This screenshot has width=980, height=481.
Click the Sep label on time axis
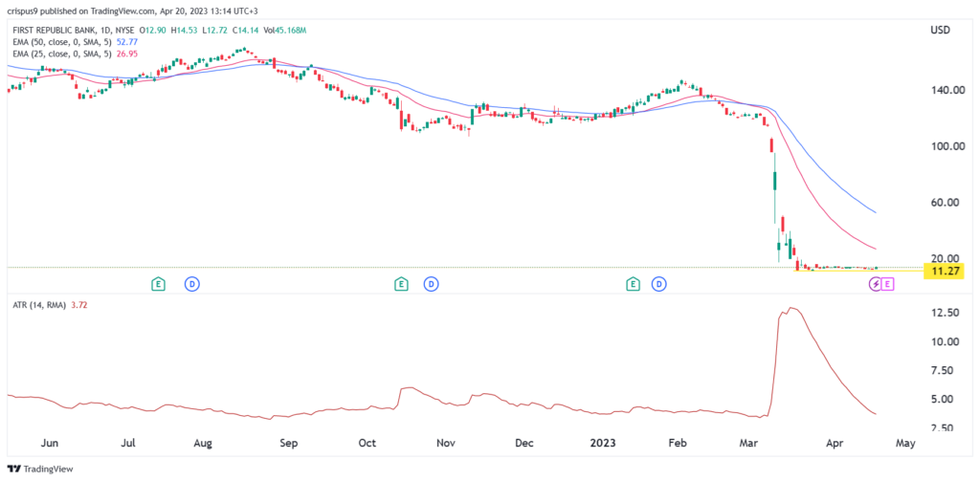click(288, 443)
